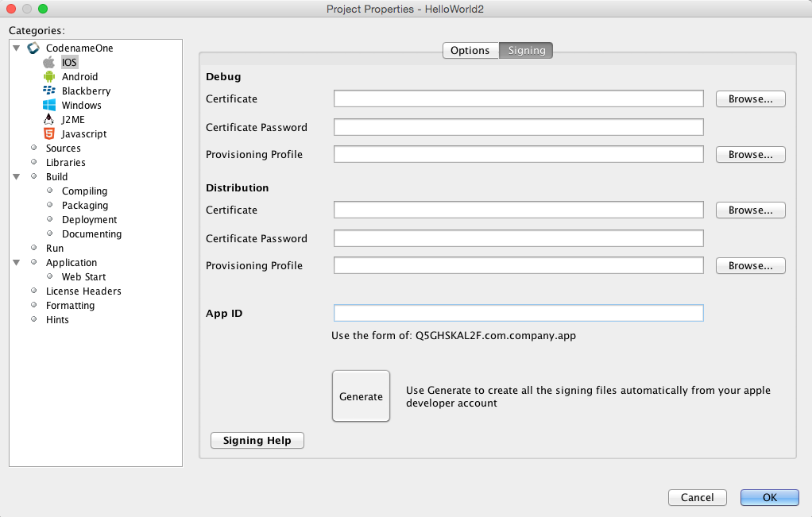Select the IOS category icon
This screenshot has width=812, height=517.
(x=49, y=62)
